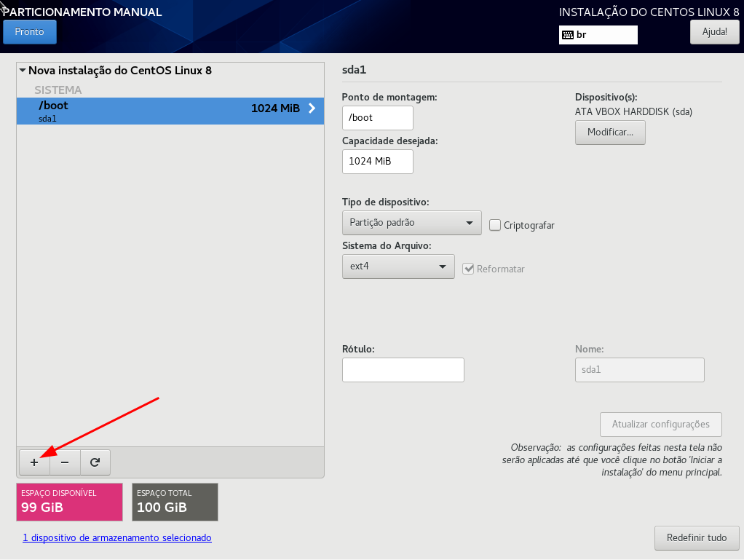Open the chevron arrow on the /boot row

point(312,109)
